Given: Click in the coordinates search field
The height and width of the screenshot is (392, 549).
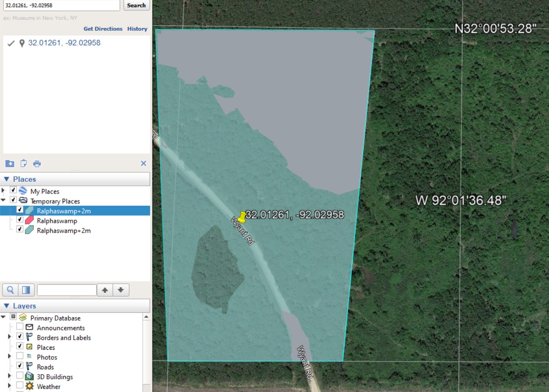Looking at the screenshot, I should coord(61,5).
